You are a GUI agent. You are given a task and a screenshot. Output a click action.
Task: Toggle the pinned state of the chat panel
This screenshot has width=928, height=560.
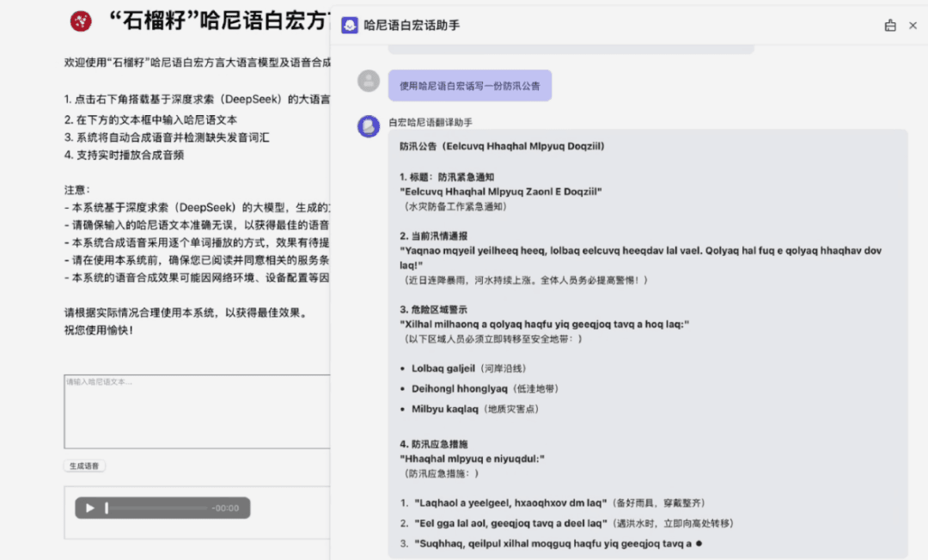coord(890,25)
